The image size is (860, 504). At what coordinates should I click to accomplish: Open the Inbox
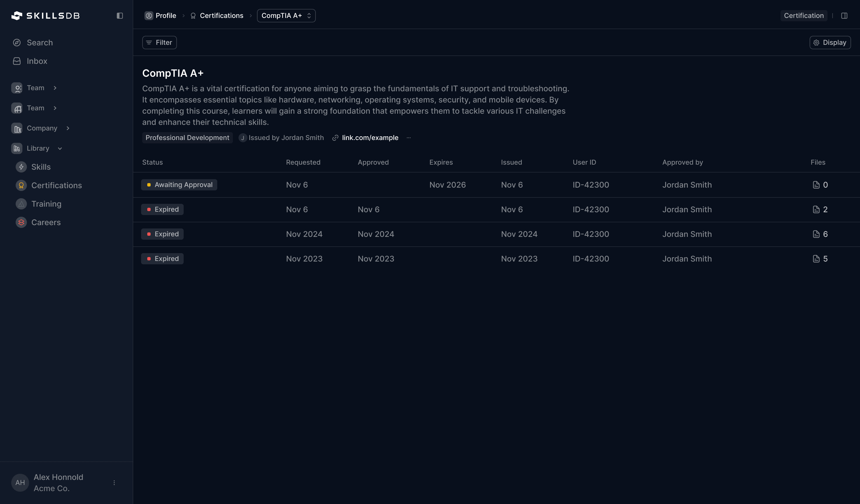pyautogui.click(x=37, y=61)
